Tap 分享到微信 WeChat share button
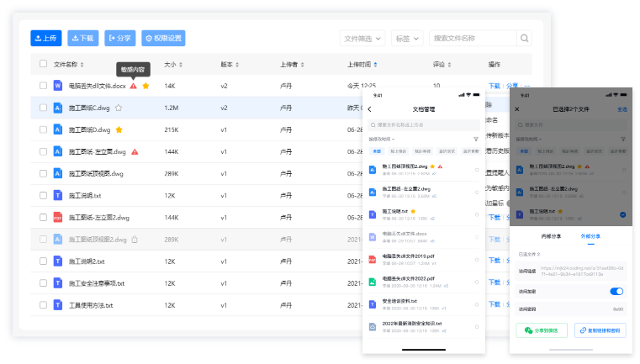 click(542, 330)
